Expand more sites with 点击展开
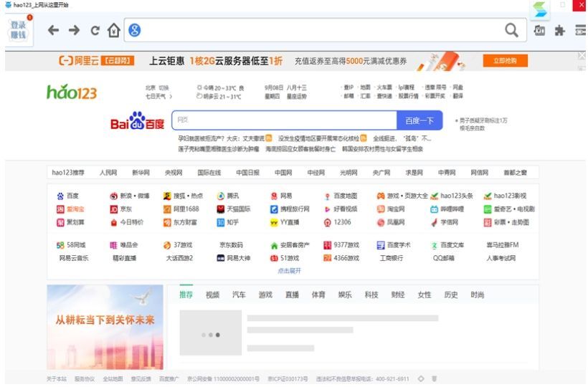 pos(289,270)
